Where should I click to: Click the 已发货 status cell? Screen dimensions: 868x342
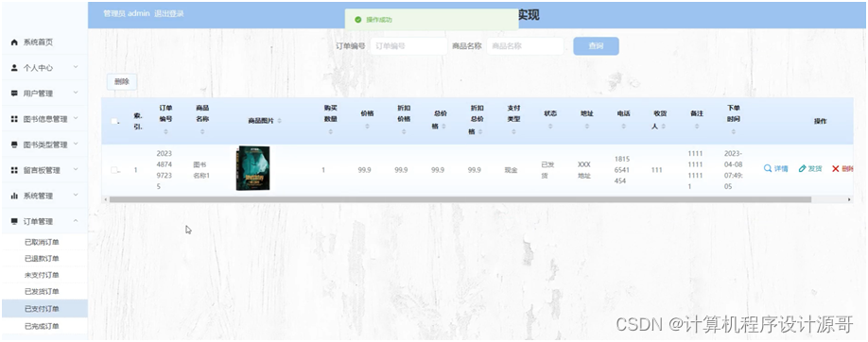(547, 170)
